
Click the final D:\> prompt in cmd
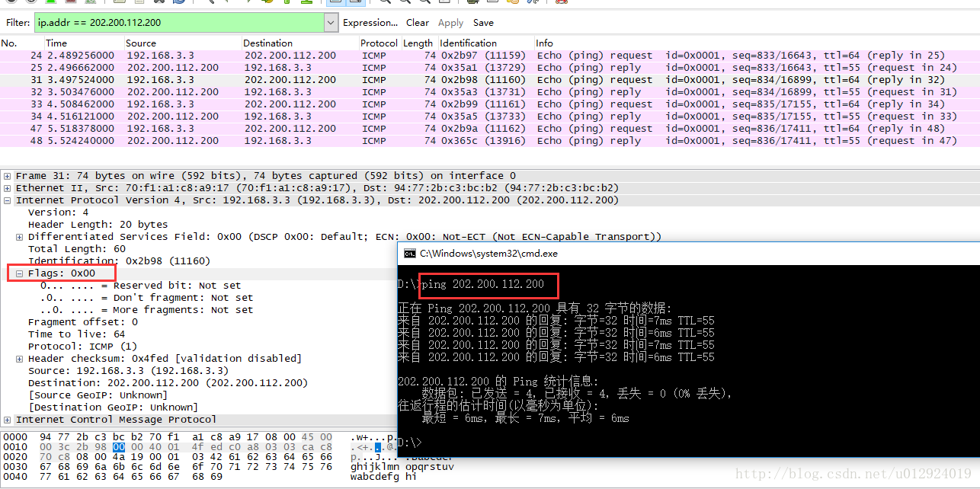click(410, 442)
